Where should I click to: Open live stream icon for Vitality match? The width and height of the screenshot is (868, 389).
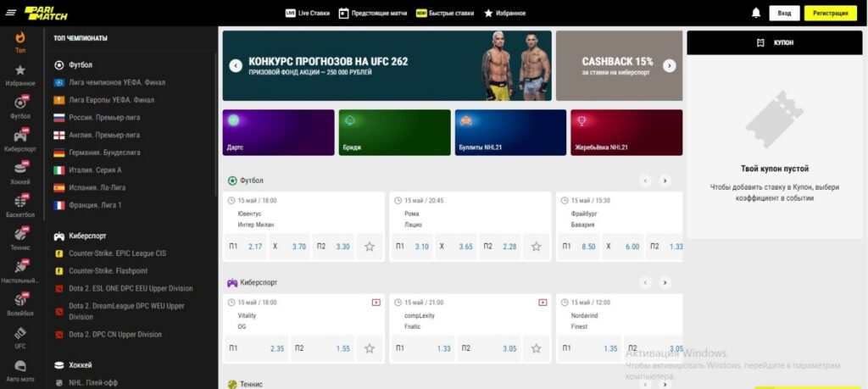tap(376, 303)
